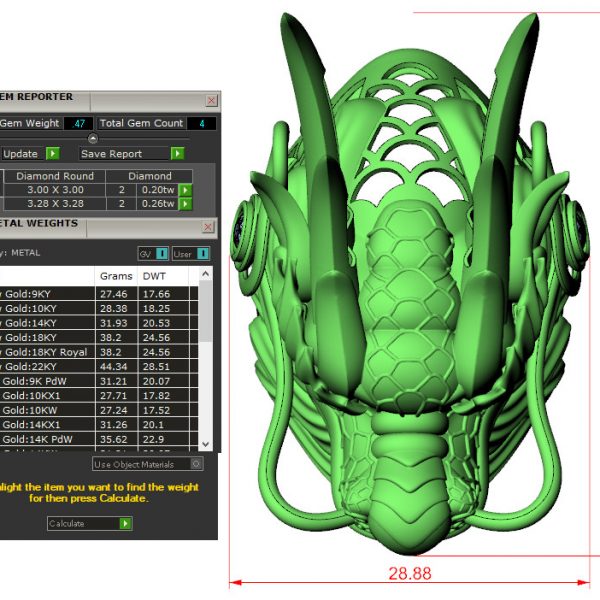Collapse the Gem Reporter section with up arrow
This screenshot has width=600, height=600.
coord(93,138)
